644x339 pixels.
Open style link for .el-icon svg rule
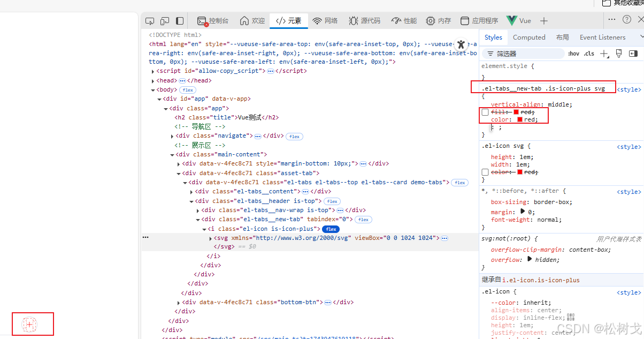click(629, 147)
